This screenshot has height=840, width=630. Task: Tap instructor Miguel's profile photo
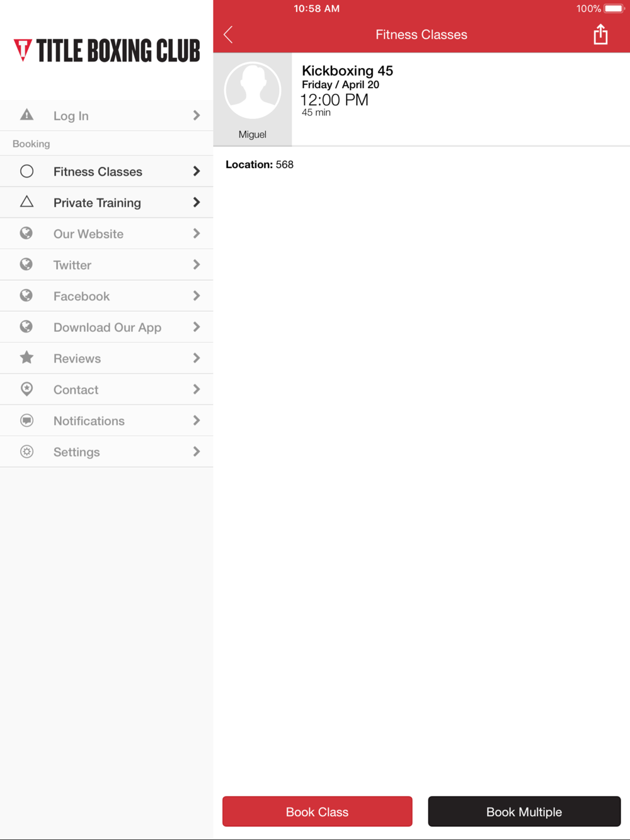253,91
